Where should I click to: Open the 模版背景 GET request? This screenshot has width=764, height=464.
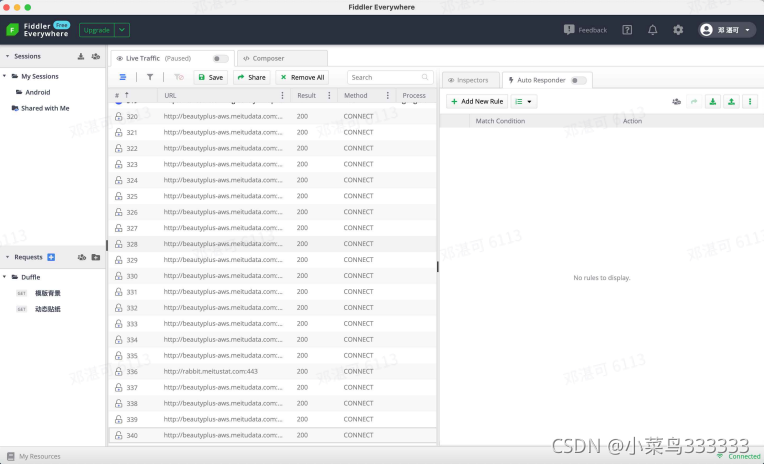tap(48, 293)
